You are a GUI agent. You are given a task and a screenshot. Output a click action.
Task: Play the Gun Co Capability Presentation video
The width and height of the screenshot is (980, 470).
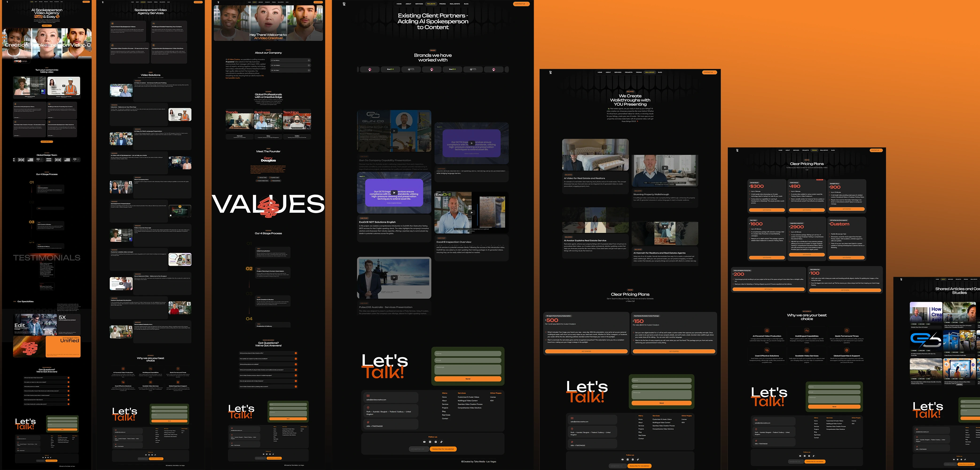point(394,131)
